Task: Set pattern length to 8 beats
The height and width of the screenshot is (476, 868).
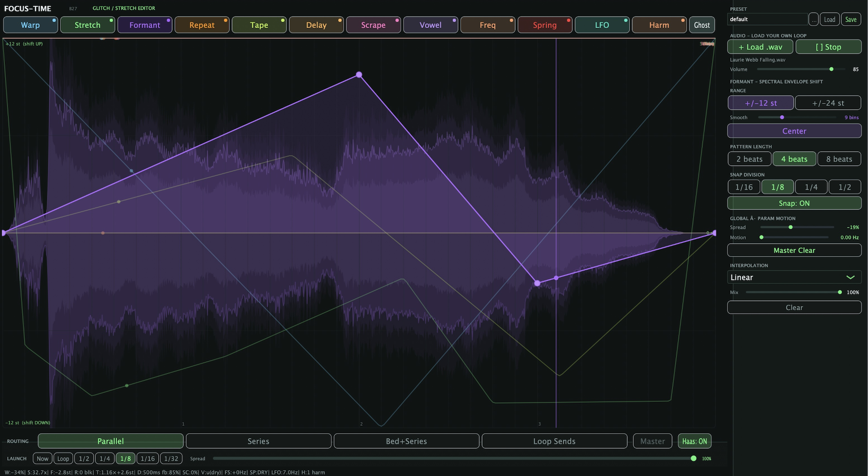Action: point(839,159)
